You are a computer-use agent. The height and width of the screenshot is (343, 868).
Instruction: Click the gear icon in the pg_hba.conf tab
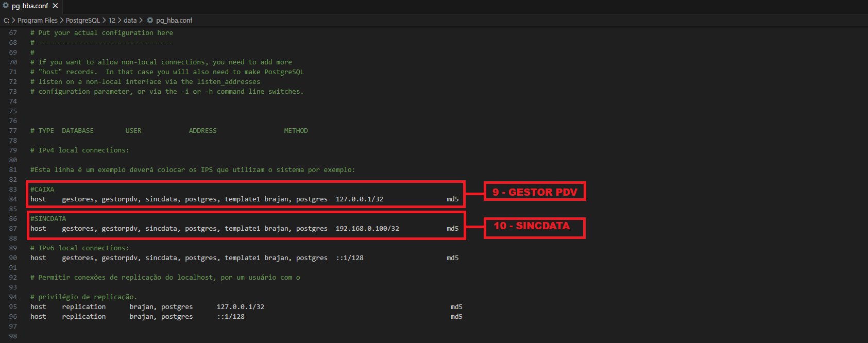(6, 6)
